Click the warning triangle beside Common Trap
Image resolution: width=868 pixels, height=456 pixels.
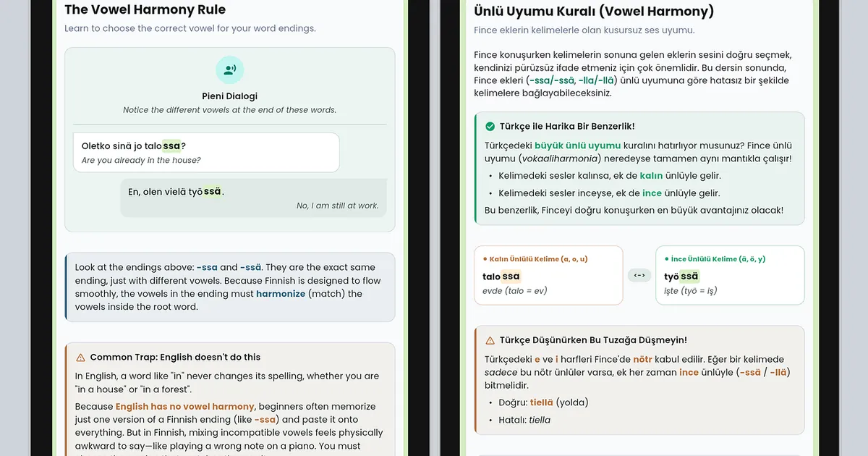tap(80, 358)
